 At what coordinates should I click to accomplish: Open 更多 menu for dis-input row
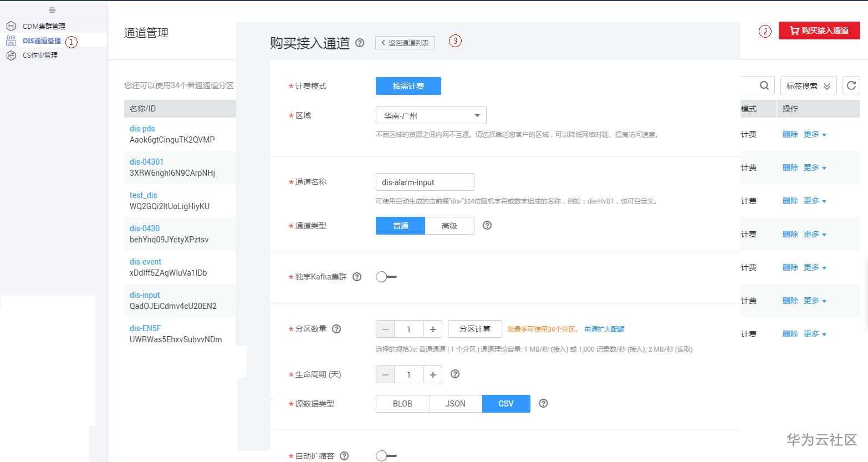point(815,301)
